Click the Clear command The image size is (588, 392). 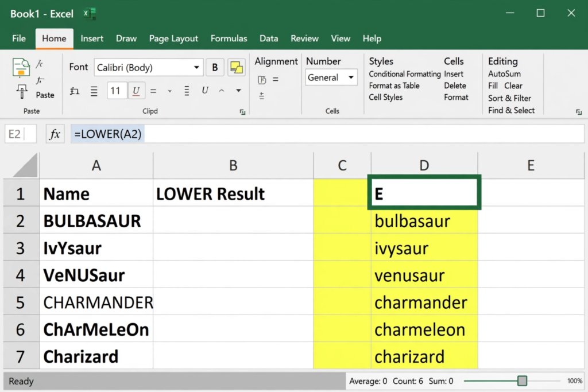click(513, 86)
